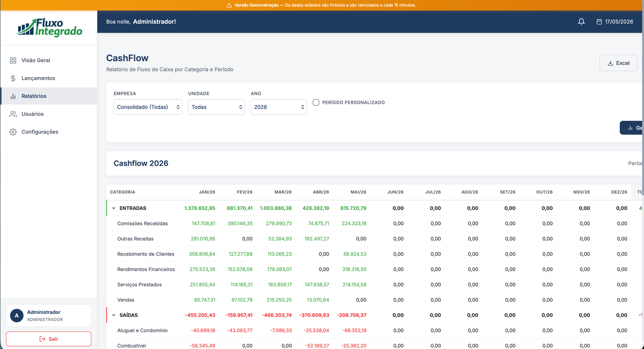The image size is (644, 349).
Task: Click the CashFlow page title
Action: [x=127, y=58]
